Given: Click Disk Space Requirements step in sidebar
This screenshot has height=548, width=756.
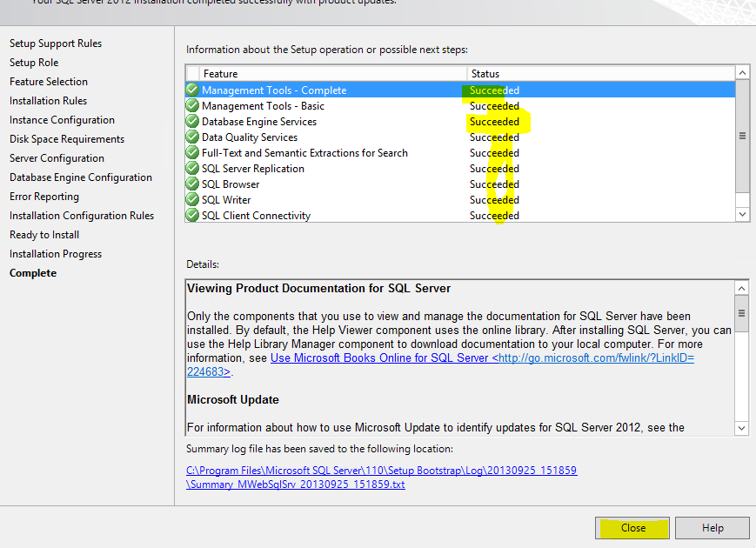Looking at the screenshot, I should pos(66,139).
